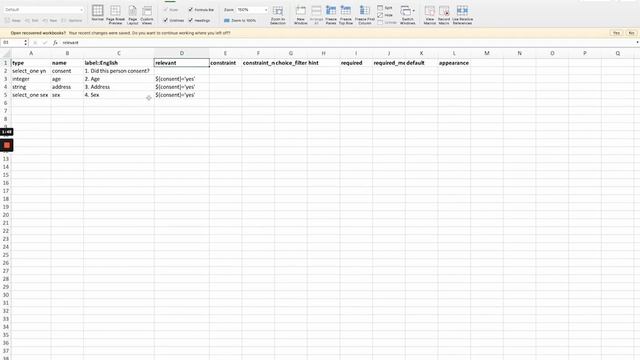Select the 'default' header cell
Viewport: 640px width, 360px height.
click(422, 63)
